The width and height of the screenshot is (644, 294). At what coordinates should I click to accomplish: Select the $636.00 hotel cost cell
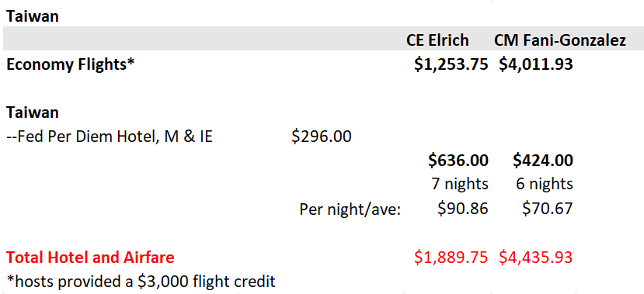point(458,161)
